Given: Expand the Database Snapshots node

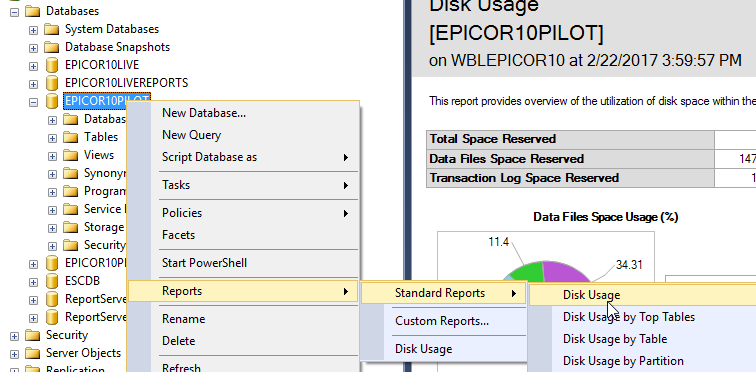Looking at the screenshot, I should pyautogui.click(x=33, y=48).
